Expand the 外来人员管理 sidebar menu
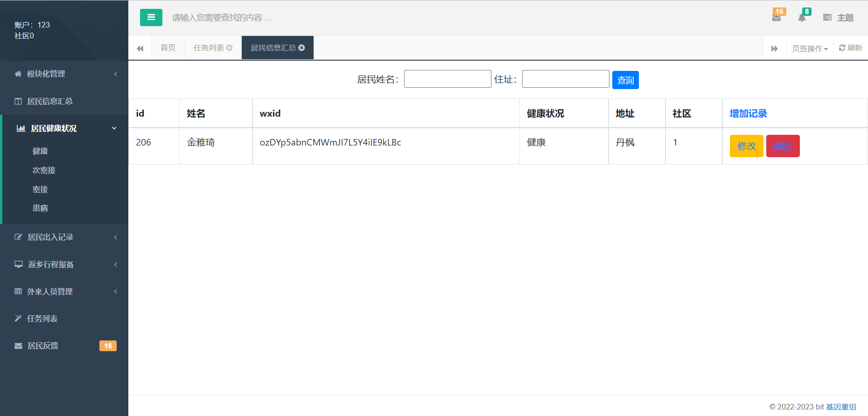This screenshot has width=868, height=416. (64, 291)
